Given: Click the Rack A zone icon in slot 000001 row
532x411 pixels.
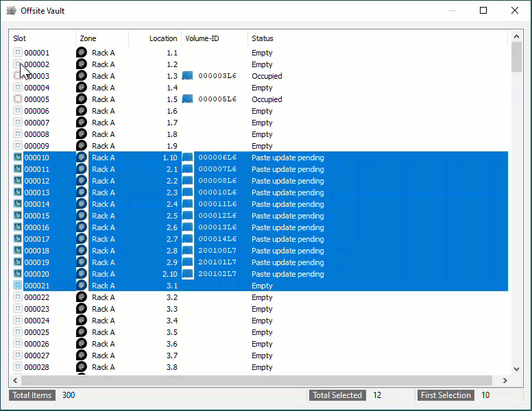Looking at the screenshot, I should 82,53.
